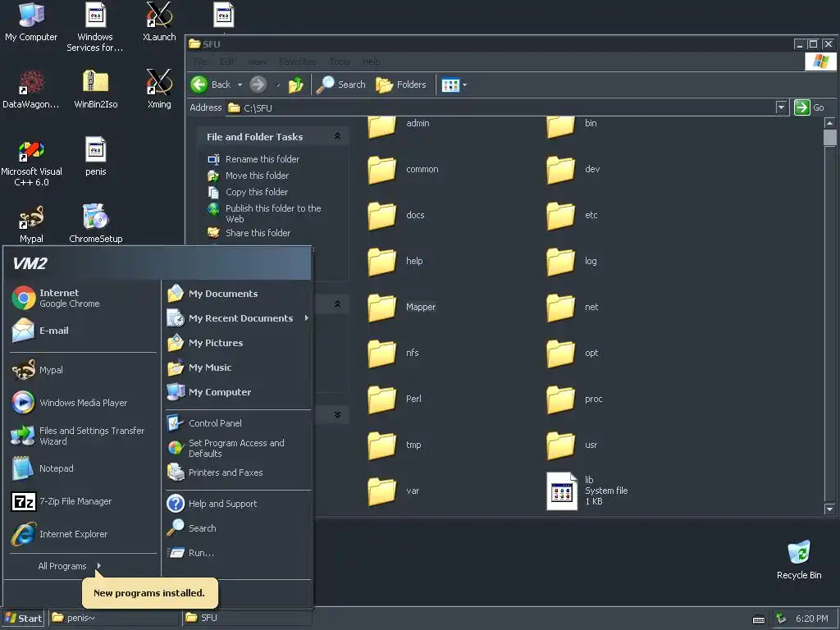Open My Computer in Start menu

tap(209, 392)
